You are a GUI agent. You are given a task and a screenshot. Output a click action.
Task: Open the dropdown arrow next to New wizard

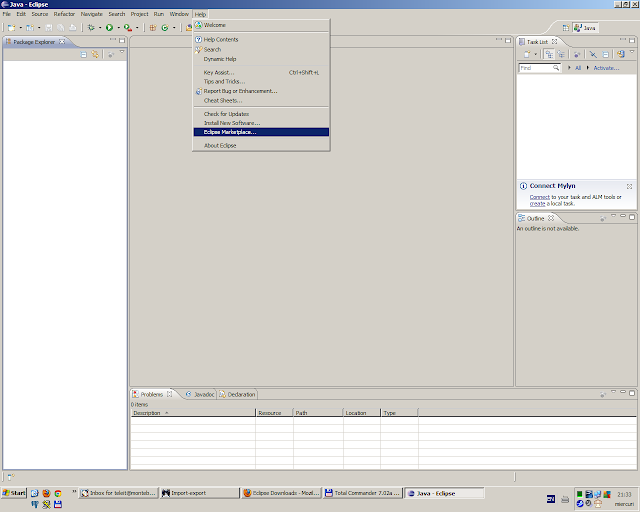[x=20, y=28]
